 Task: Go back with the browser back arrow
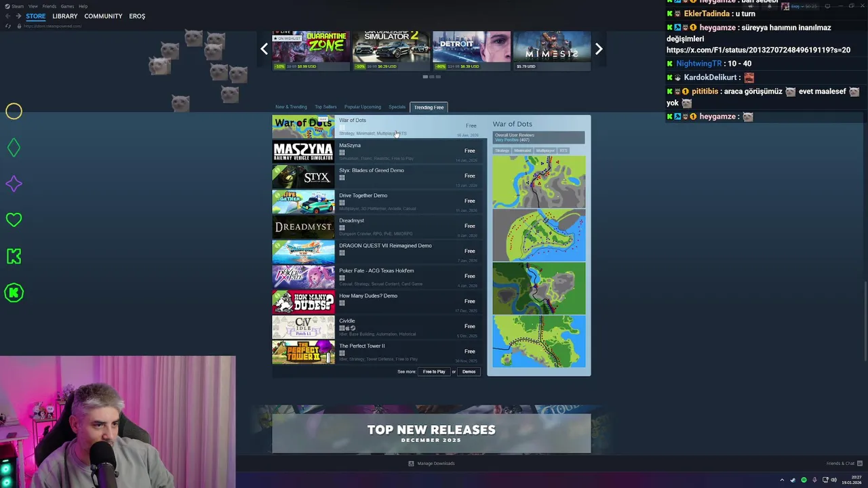point(8,16)
